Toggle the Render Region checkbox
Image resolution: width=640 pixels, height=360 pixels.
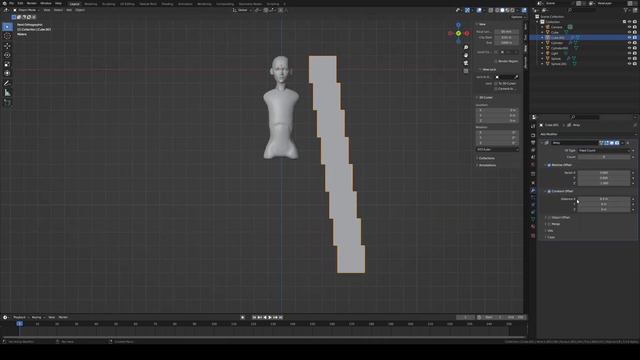click(x=496, y=61)
